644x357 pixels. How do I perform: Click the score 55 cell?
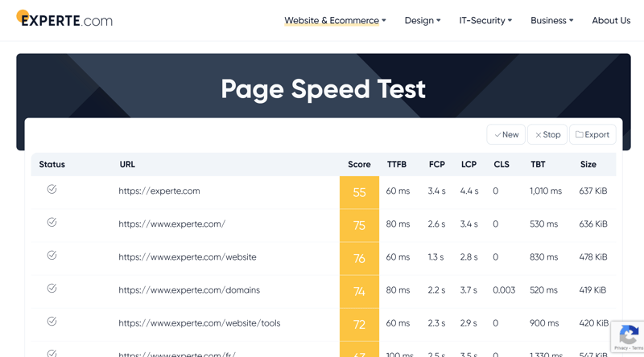(359, 192)
